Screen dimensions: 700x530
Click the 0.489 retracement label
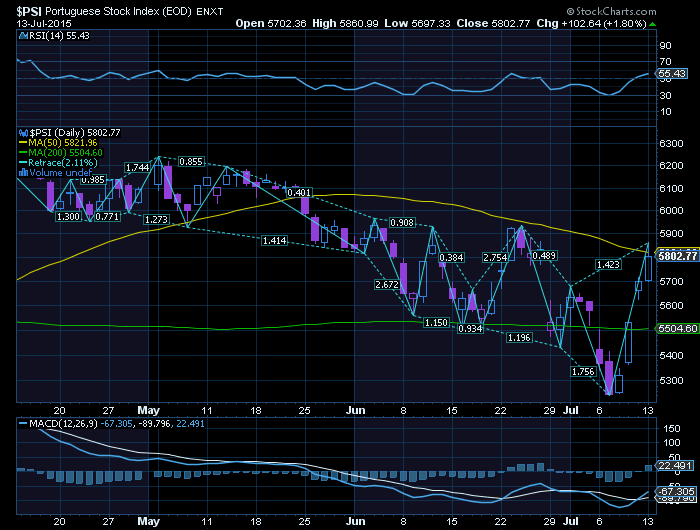coord(544,255)
